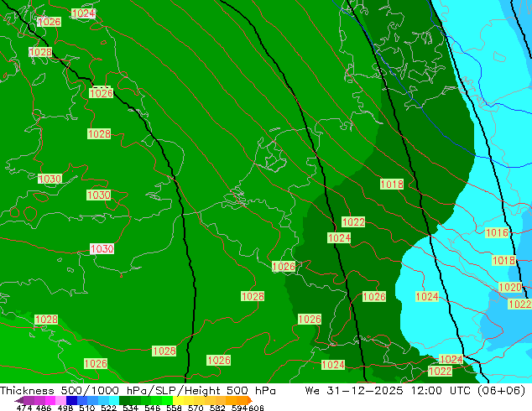532x411 pixels.
Task: Click the 606 legend value
Action: click(256, 408)
